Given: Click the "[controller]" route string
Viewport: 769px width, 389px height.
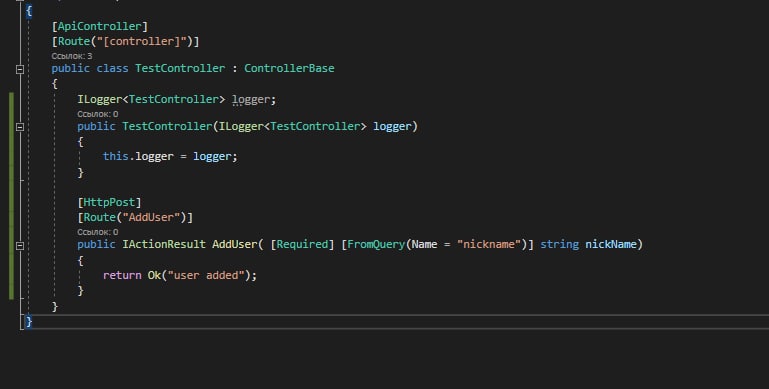Looking at the screenshot, I should click(142, 41).
